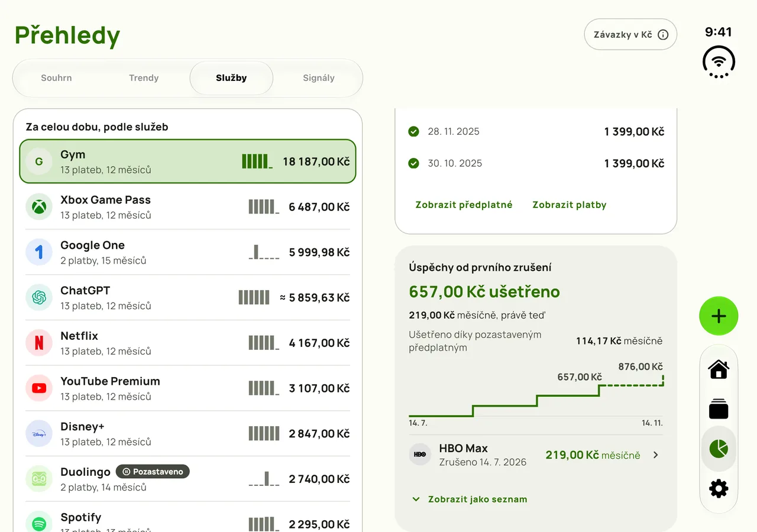The width and height of the screenshot is (757, 532).
Task: Click the savings step chart
Action: pyautogui.click(x=536, y=396)
